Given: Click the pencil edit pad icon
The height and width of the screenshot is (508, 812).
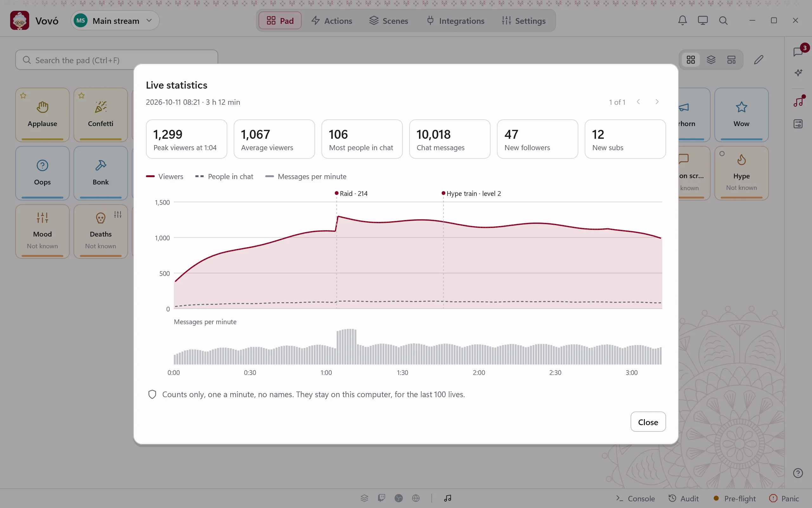Looking at the screenshot, I should point(758,60).
